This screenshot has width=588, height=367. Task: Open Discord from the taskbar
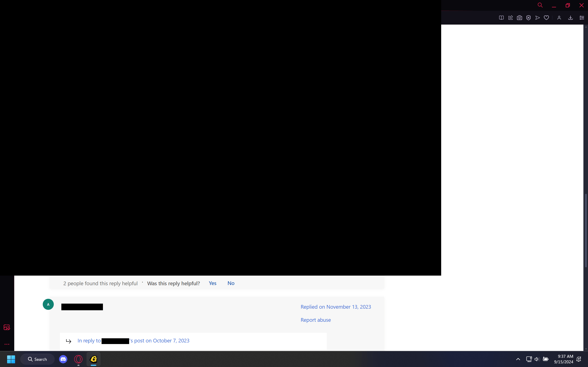(x=63, y=359)
